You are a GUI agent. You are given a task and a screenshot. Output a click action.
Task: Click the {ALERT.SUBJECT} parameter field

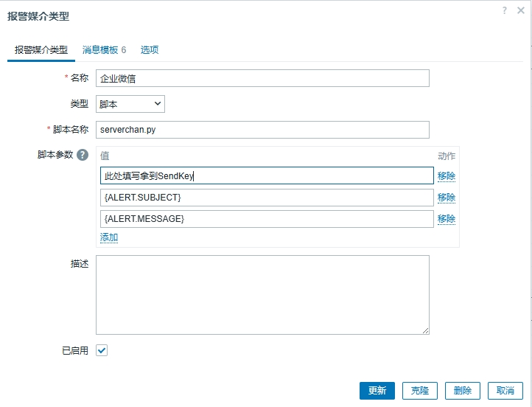(x=266, y=197)
